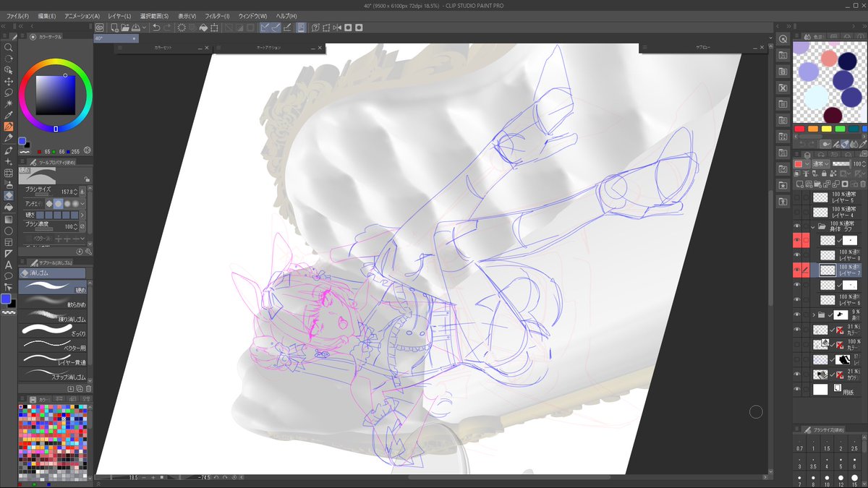Toggle visibility of 用紙 layer
This screenshot has height=488, width=868.
(797, 389)
